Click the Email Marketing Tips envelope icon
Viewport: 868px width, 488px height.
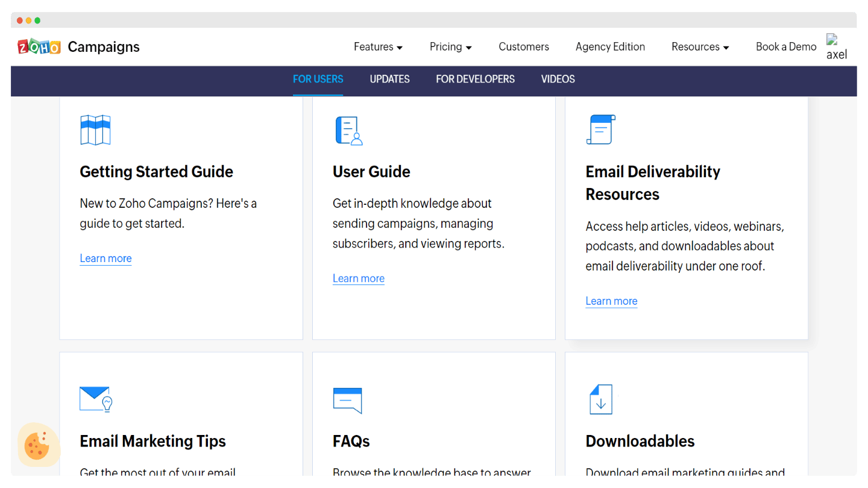tap(96, 399)
